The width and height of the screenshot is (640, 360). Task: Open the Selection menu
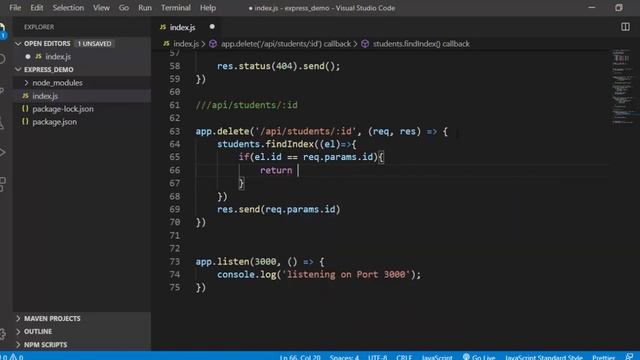point(68,8)
